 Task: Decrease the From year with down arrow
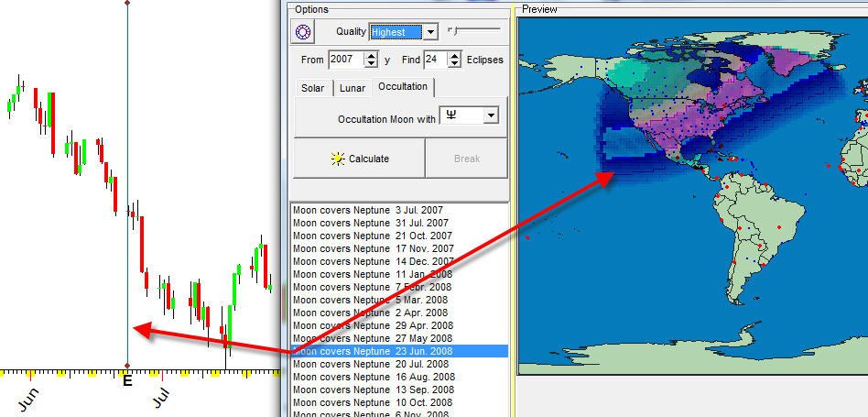pyautogui.click(x=371, y=64)
